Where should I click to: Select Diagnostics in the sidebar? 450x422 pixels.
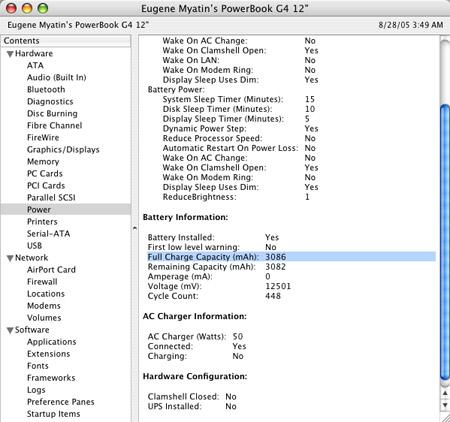[x=50, y=101]
